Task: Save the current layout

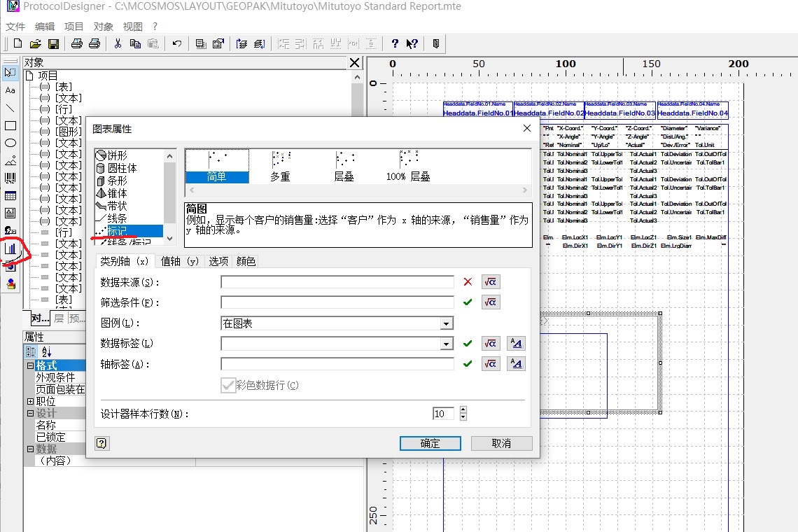Action: [53, 44]
